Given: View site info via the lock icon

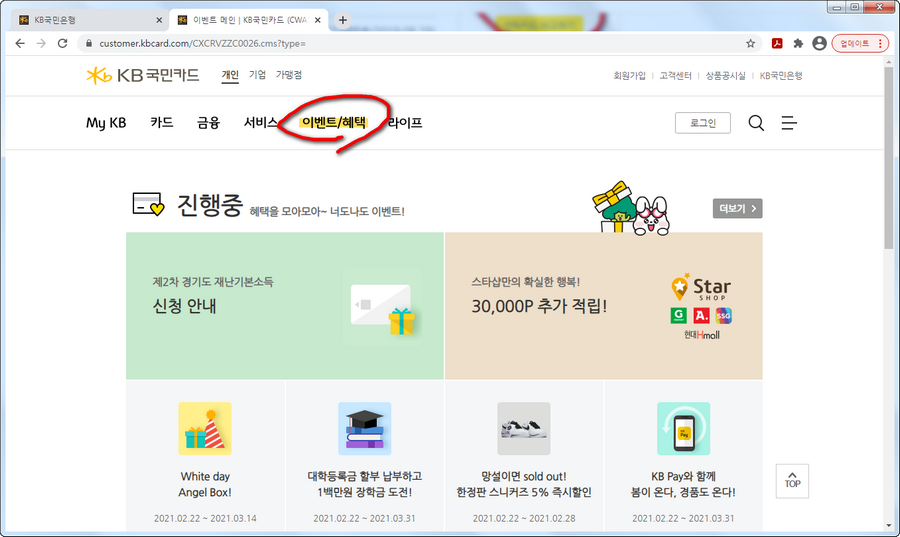Looking at the screenshot, I should click(x=88, y=44).
